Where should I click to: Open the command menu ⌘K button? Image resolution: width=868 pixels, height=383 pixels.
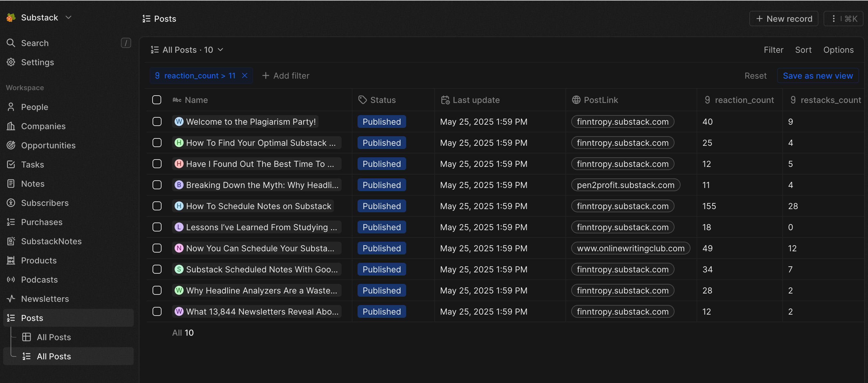[x=843, y=19]
